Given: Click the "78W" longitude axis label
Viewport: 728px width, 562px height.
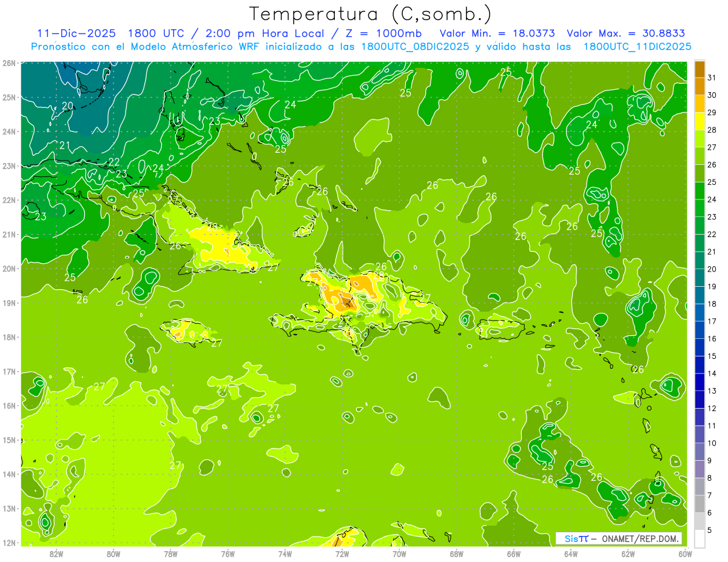Looking at the screenshot, I should pyautogui.click(x=170, y=554).
